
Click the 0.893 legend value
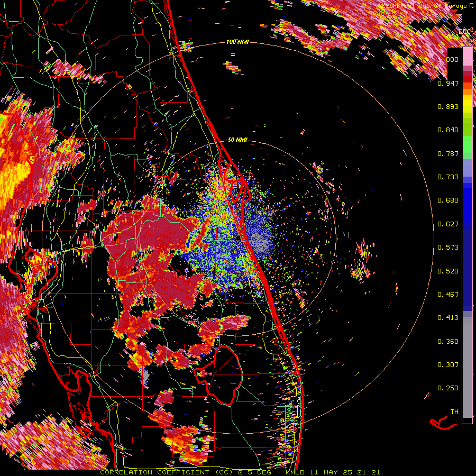[448, 106]
